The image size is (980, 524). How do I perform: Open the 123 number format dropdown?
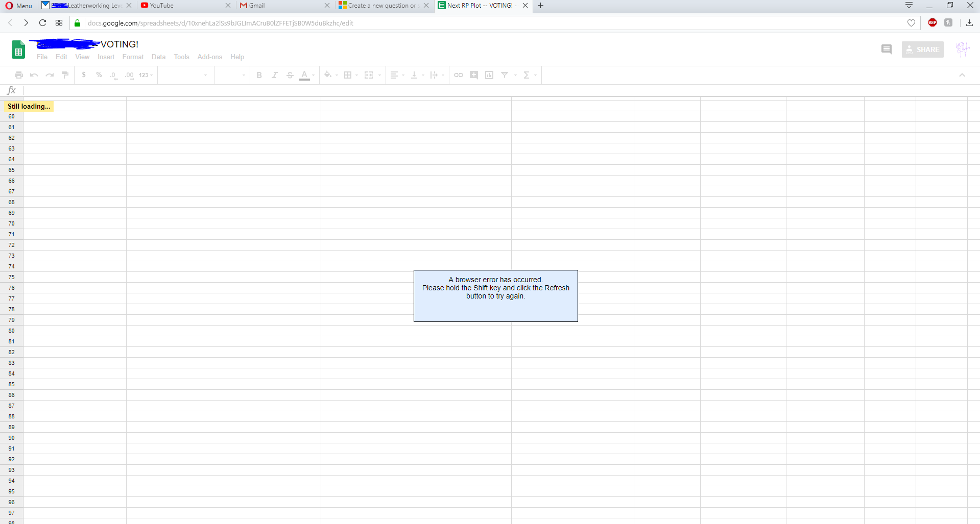[146, 75]
